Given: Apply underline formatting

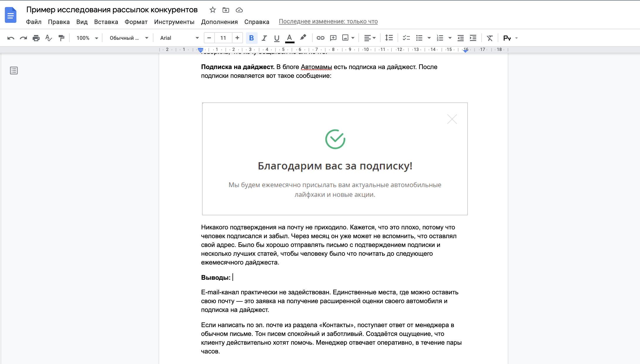Looking at the screenshot, I should (x=277, y=38).
